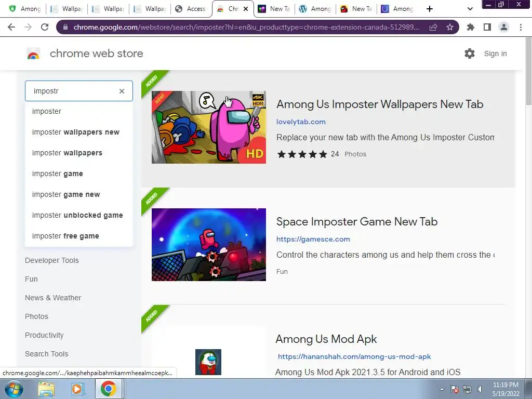Click the Chrome taskbar icon
The width and height of the screenshot is (532, 399).
pyautogui.click(x=108, y=389)
